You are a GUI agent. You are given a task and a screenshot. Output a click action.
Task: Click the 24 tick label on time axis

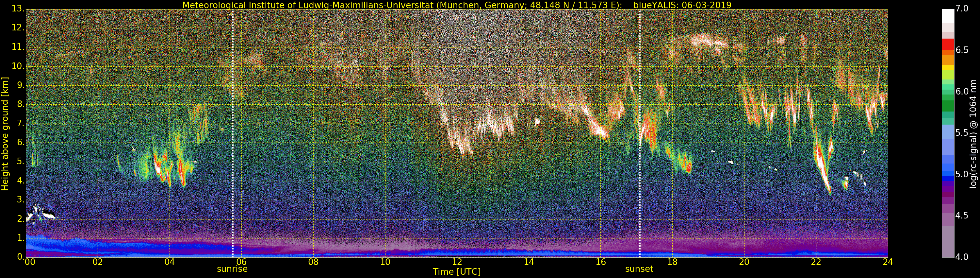888,262
